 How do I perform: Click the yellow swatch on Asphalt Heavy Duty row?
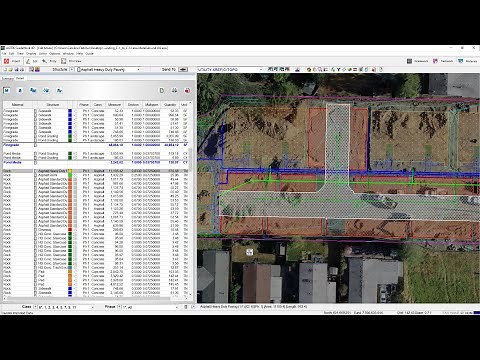[70, 171]
